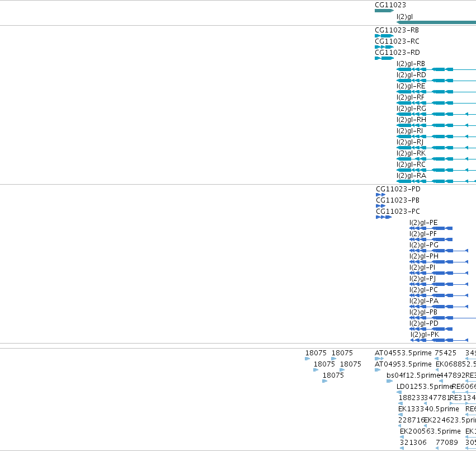Select transcript l(2)gl-RI
The width and height of the screenshot is (476, 451).
click(x=436, y=137)
